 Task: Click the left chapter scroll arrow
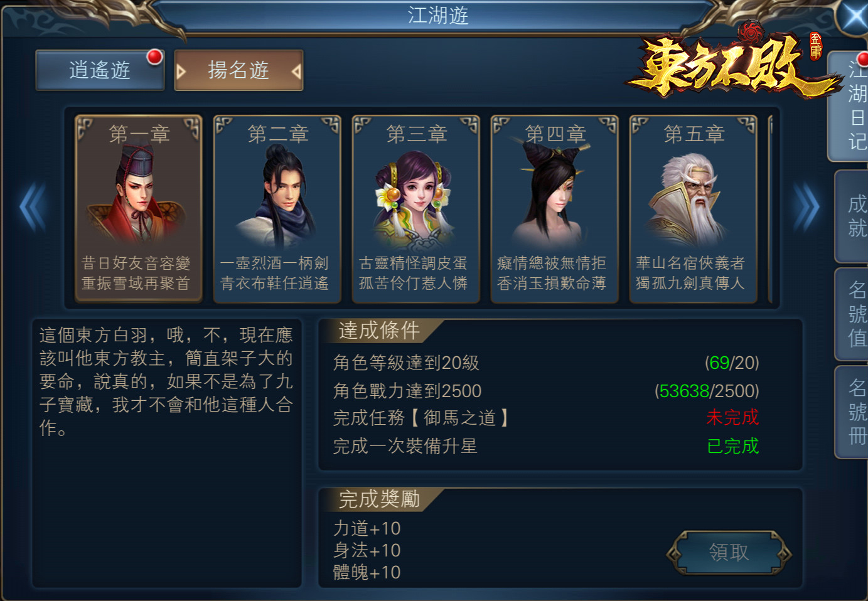[33, 207]
